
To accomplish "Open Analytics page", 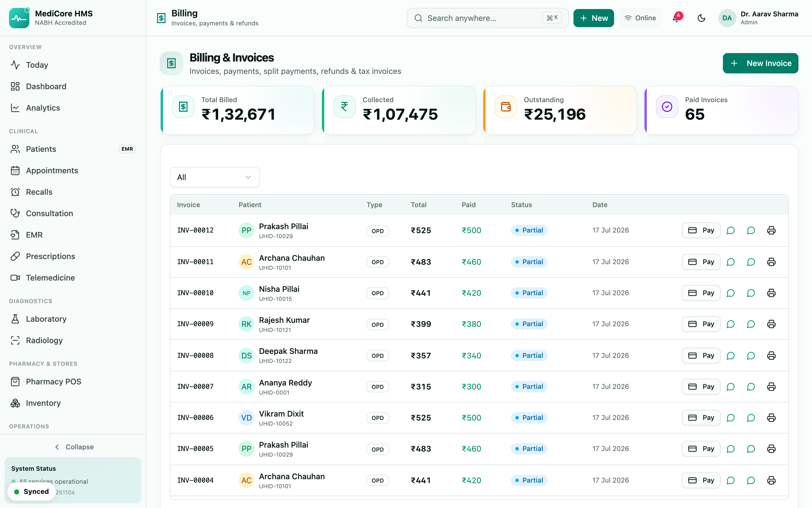I will 73,108.
